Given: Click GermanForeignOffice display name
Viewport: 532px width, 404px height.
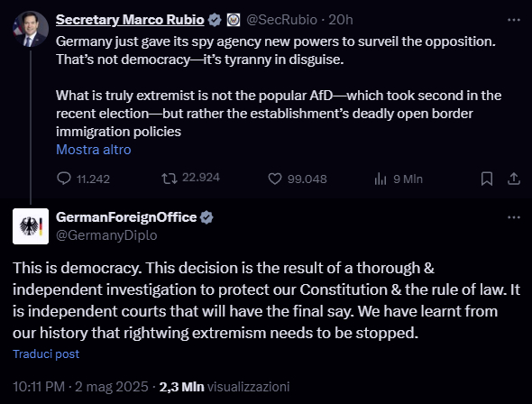Looking at the screenshot, I should point(126,217).
